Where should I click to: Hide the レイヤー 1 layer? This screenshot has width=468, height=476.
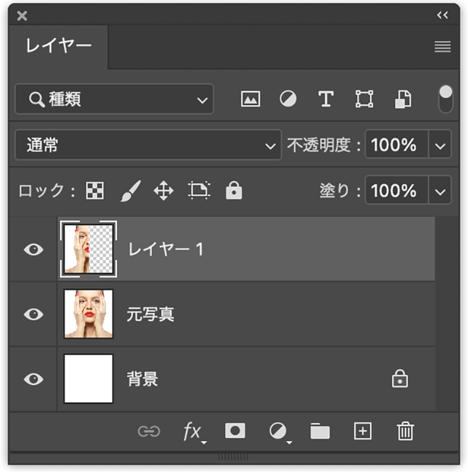click(x=34, y=250)
